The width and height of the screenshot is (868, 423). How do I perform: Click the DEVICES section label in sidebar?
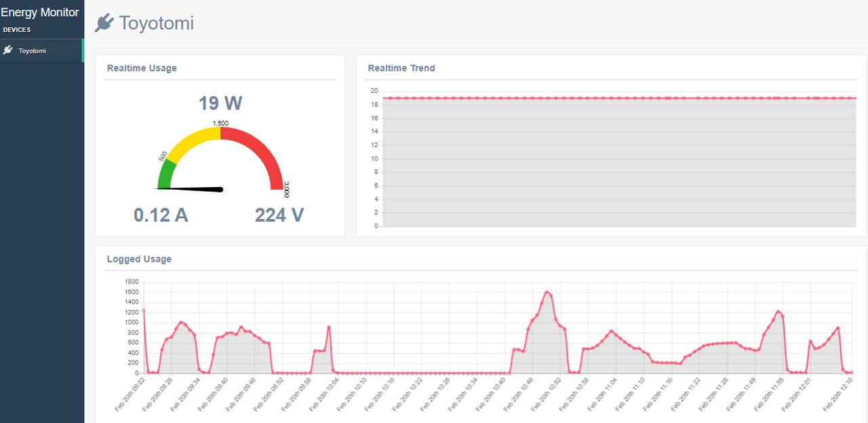pos(17,30)
